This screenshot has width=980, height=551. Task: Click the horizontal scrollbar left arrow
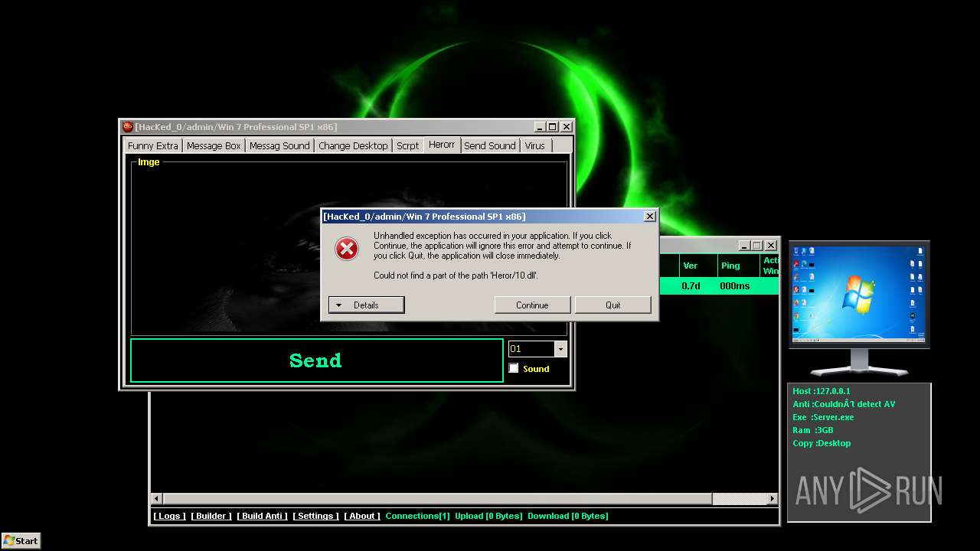coord(157,499)
